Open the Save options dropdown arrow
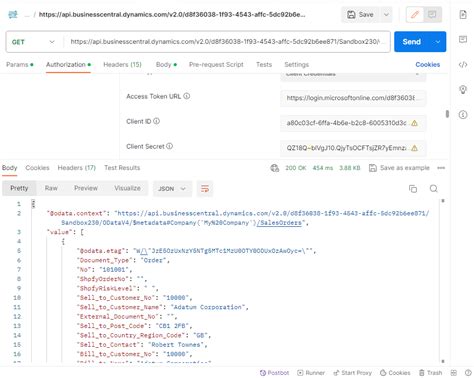This screenshot has height=378, width=474. tap(386, 15)
